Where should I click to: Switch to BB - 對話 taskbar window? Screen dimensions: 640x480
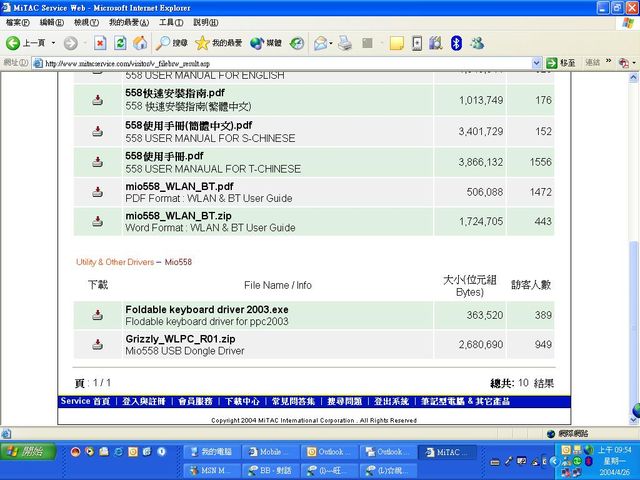click(270, 470)
